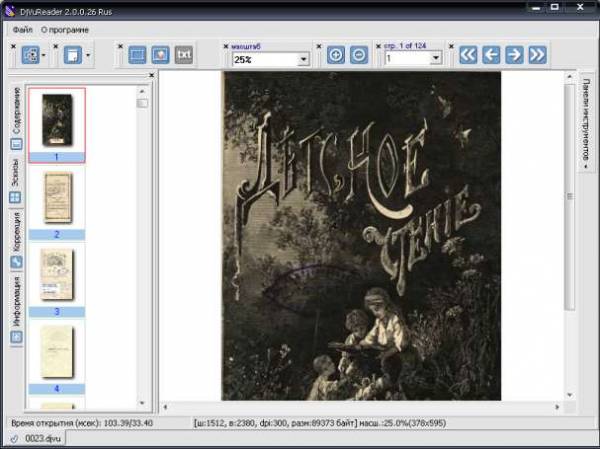This screenshot has width=600, height=449.
Task: Select page 3 thumbnail
Action: tap(57, 282)
